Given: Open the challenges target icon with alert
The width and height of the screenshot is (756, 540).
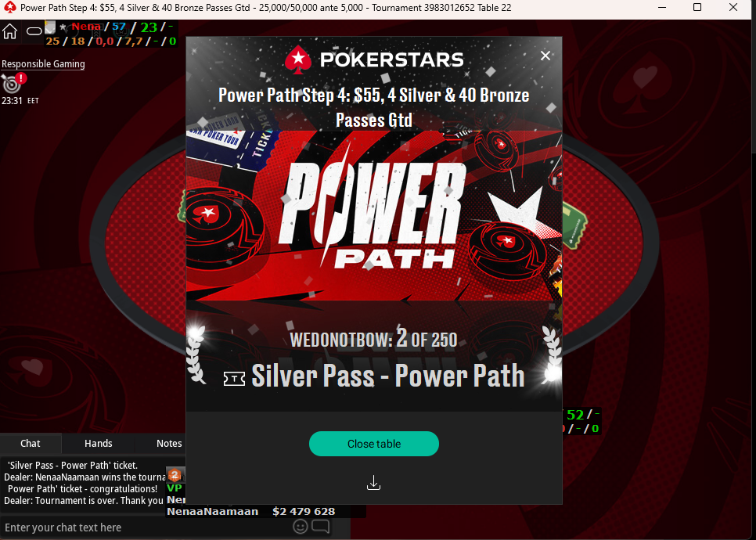Looking at the screenshot, I should [x=13, y=84].
